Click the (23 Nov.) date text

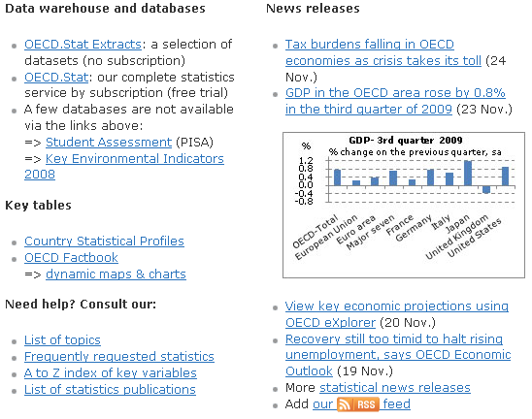pyautogui.click(x=484, y=110)
